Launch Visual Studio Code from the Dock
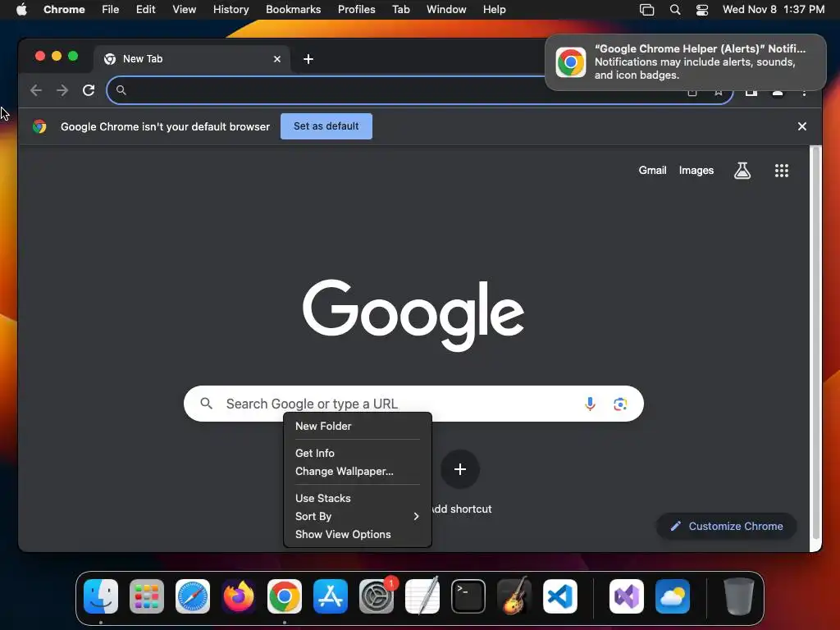 coord(560,596)
